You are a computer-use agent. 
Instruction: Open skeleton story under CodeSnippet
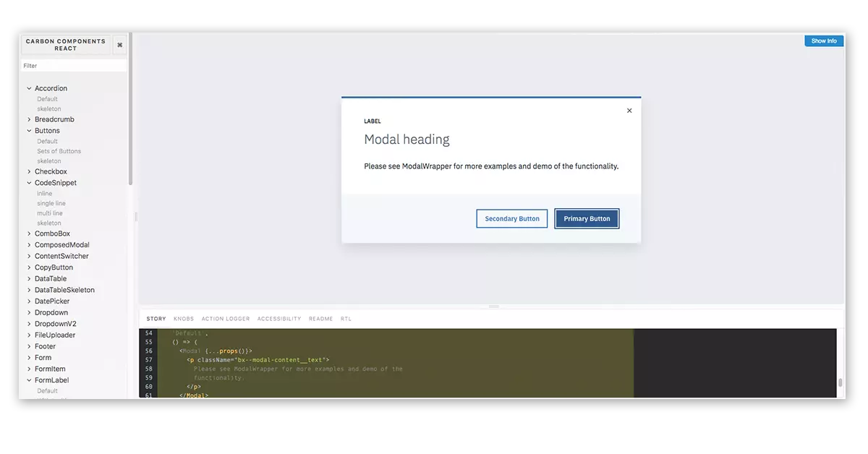pos(49,223)
